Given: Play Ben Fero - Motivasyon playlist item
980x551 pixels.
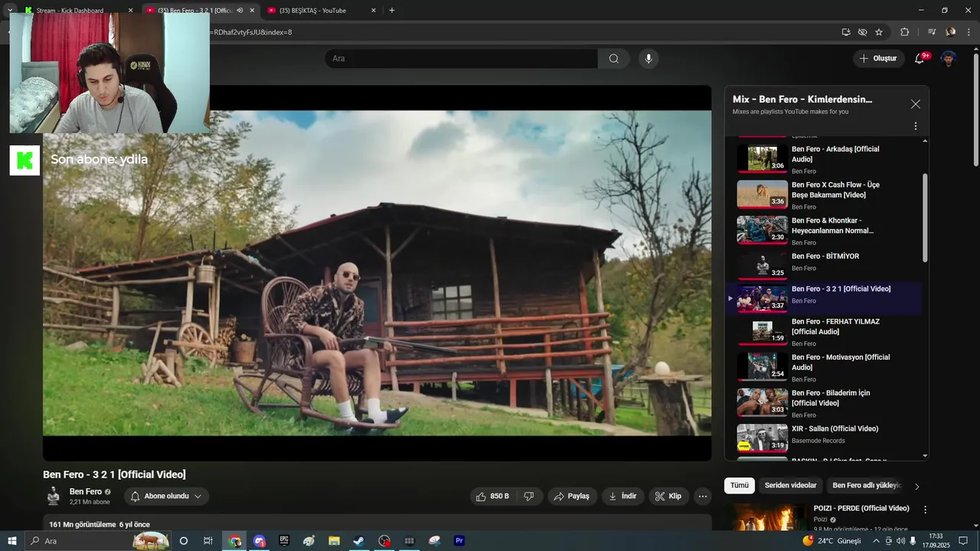Looking at the screenshot, I should click(825, 367).
